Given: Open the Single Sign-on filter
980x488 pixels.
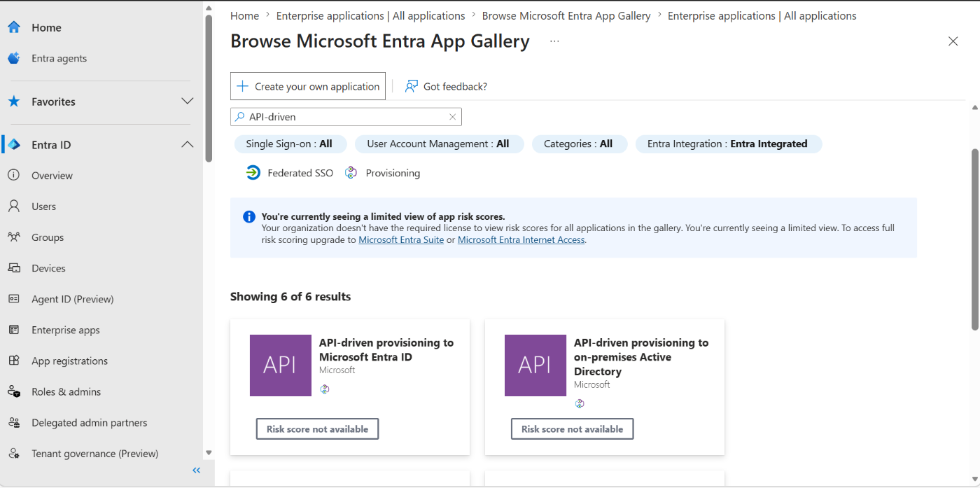Looking at the screenshot, I should [x=289, y=144].
